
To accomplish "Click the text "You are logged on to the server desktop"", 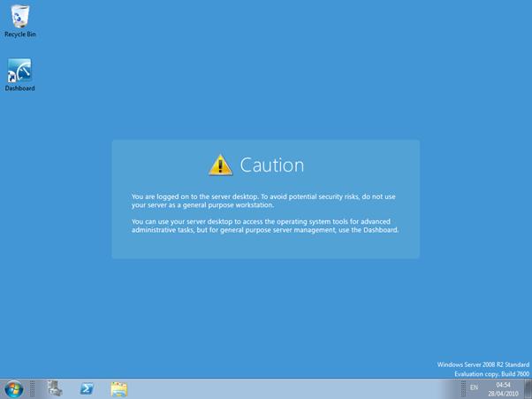I will tap(195, 196).
